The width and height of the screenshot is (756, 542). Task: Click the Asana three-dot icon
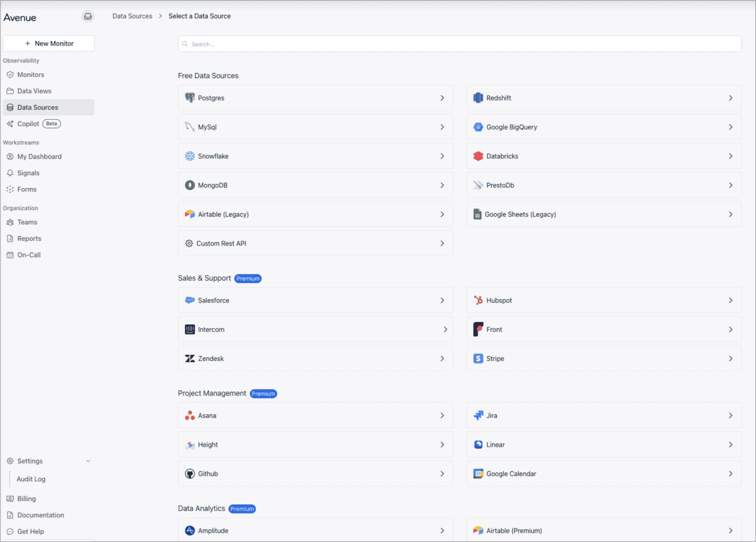point(190,415)
